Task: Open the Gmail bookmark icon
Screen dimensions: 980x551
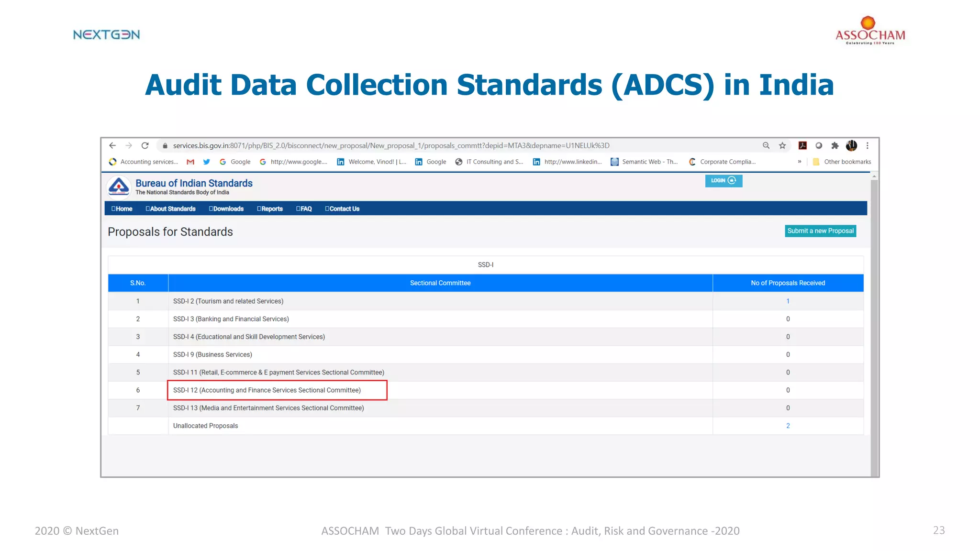Action: pyautogui.click(x=190, y=162)
